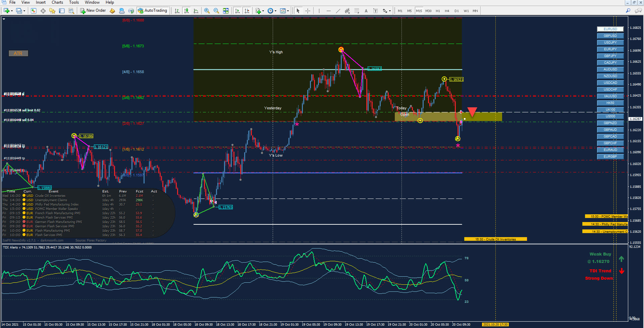644x328 pixels.
Task: Select the text label tool
Action: pyautogui.click(x=375, y=11)
